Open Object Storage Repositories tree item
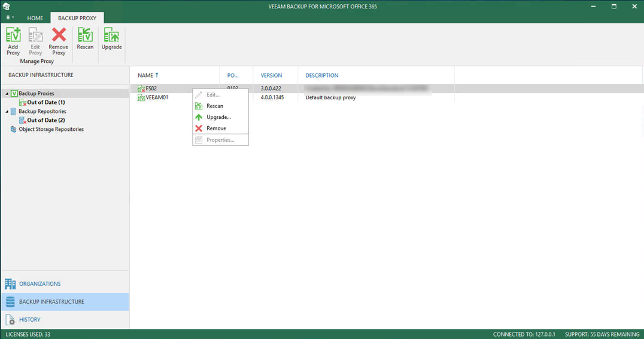This screenshot has width=644, height=339. click(51, 129)
